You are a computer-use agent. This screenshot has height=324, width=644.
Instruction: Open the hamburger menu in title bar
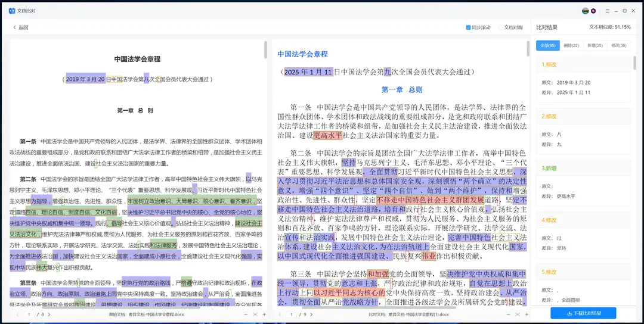[x=608, y=11]
